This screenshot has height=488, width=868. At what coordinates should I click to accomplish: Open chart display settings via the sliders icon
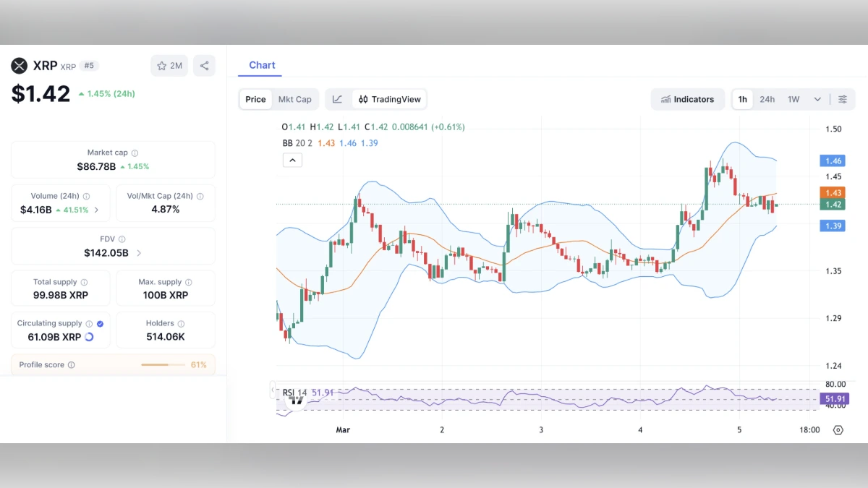point(842,99)
